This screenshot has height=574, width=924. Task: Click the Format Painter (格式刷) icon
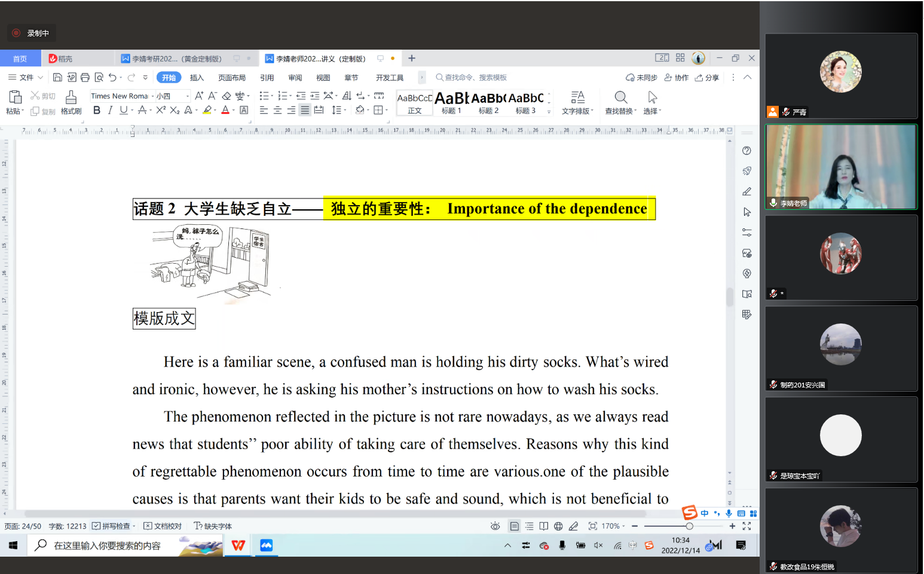pyautogui.click(x=71, y=102)
